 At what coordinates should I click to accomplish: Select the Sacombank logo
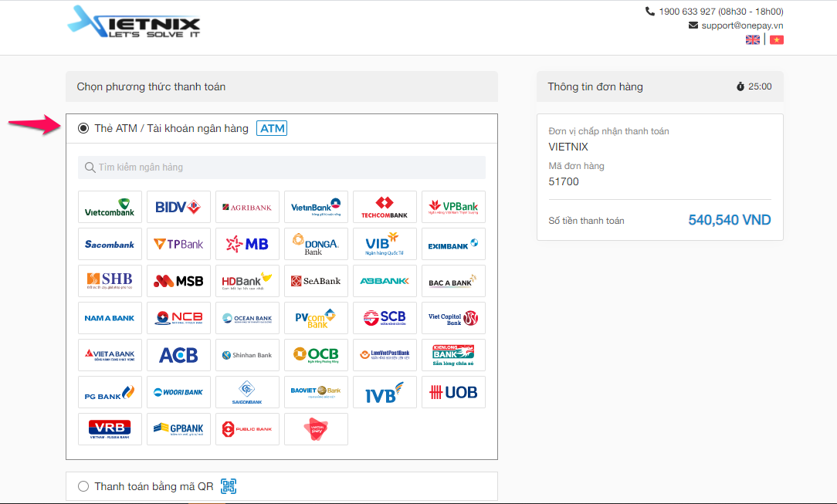pos(110,244)
